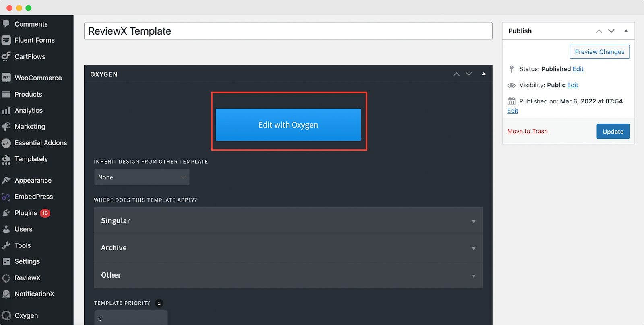Screen dimensions: 644x325
Task: Click the EmbedPress sidebar icon
Action: click(6, 197)
